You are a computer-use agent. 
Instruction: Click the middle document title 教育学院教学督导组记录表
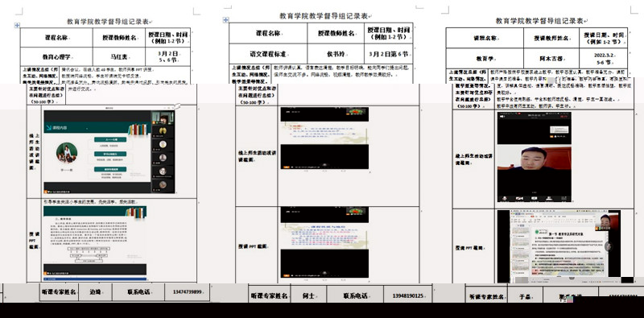324,16
